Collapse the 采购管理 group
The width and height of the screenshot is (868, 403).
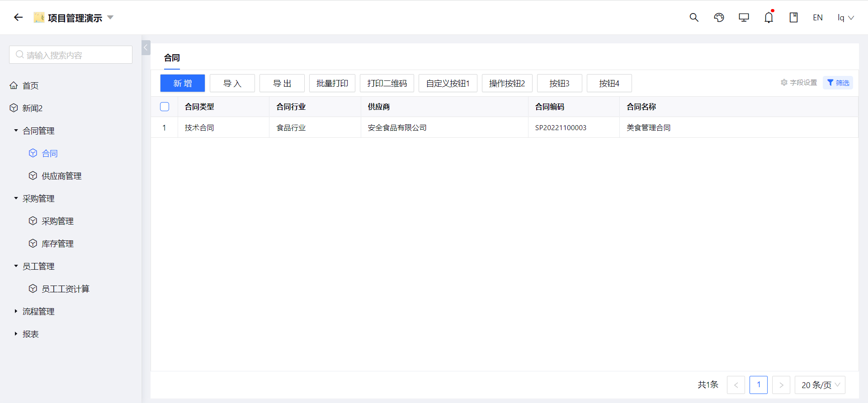tap(16, 198)
